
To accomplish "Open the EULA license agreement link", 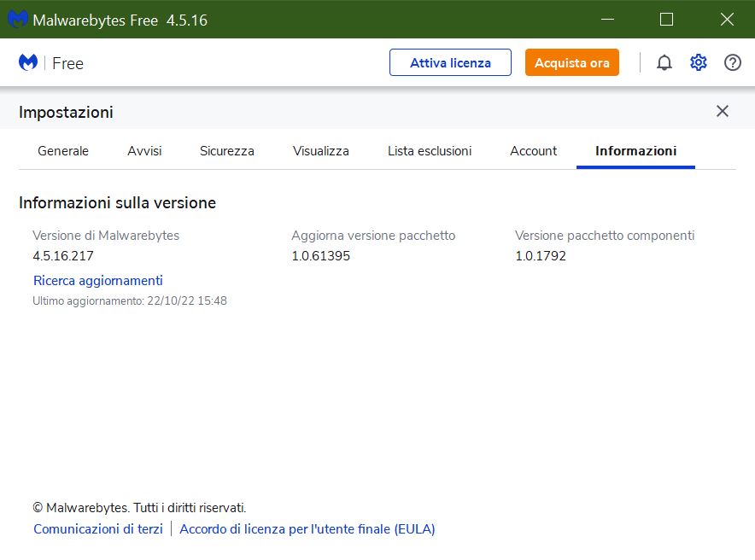I will click(x=307, y=528).
